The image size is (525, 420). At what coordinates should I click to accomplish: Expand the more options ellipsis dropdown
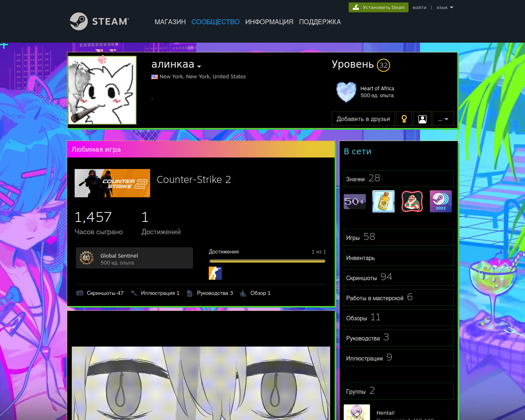pos(443,119)
